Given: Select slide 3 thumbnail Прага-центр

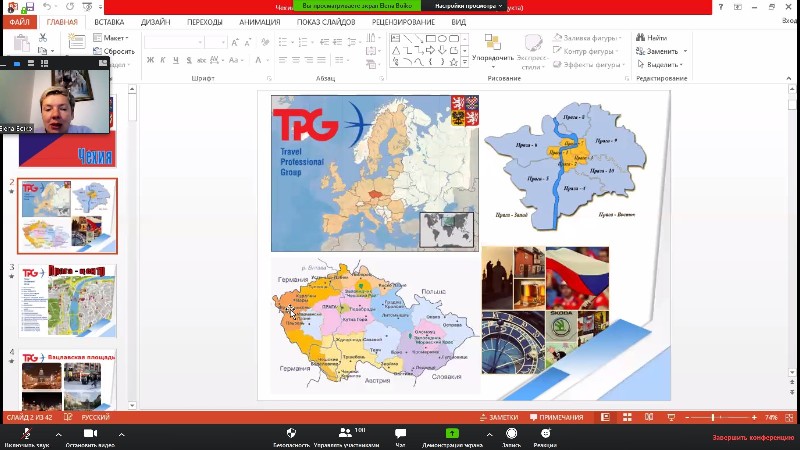Looking at the screenshot, I should (x=68, y=300).
